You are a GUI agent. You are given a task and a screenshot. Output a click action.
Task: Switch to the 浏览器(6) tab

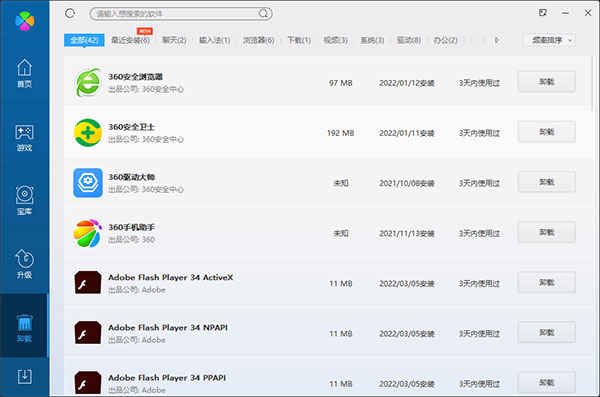point(259,40)
